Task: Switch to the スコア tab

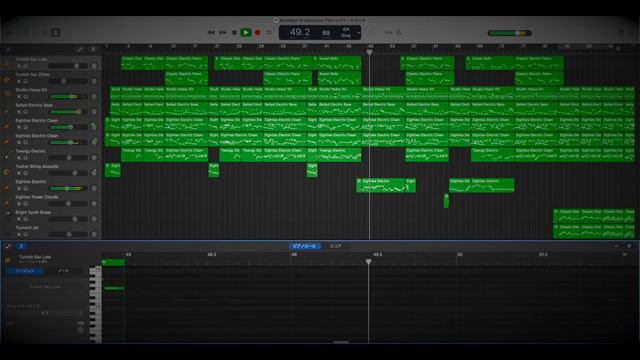Action: (336, 246)
